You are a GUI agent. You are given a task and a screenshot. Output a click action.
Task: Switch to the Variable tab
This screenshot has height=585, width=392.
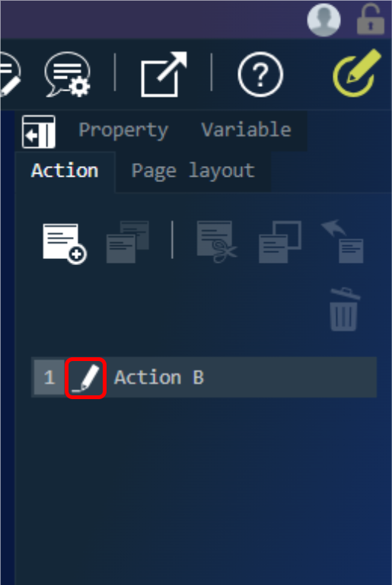click(x=246, y=129)
